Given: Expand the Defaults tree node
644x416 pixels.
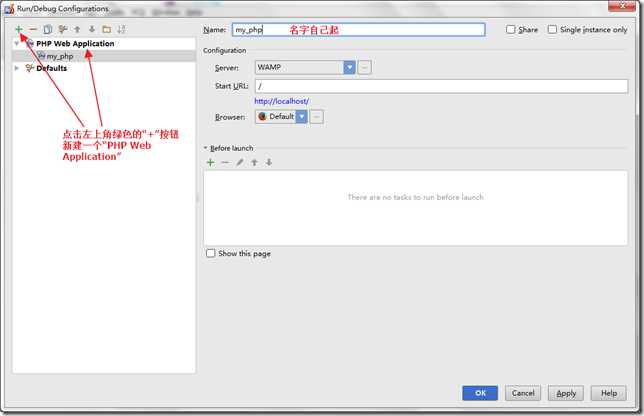Looking at the screenshot, I should (x=16, y=68).
